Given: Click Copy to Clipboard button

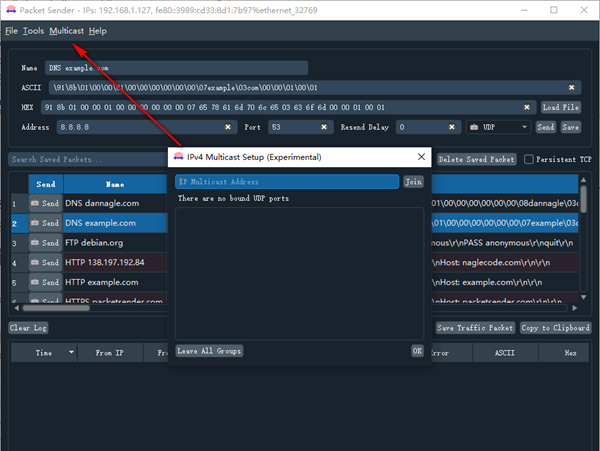Looking at the screenshot, I should tap(555, 328).
